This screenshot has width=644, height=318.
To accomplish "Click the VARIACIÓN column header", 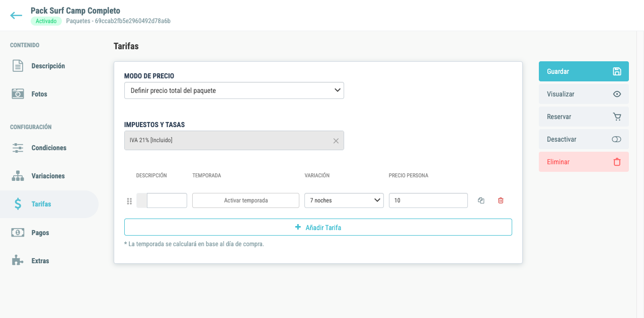I will point(317,175).
